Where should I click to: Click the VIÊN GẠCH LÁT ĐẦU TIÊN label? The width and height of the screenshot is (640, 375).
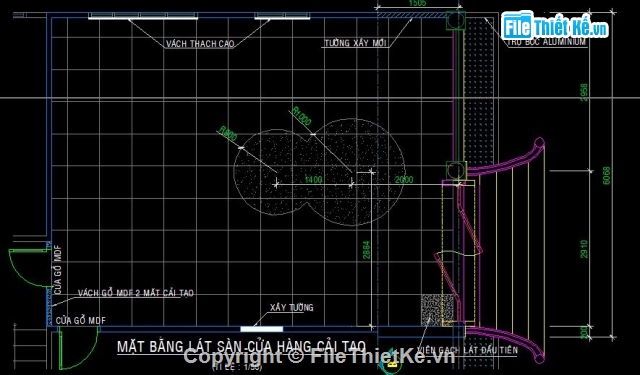[x=467, y=350]
